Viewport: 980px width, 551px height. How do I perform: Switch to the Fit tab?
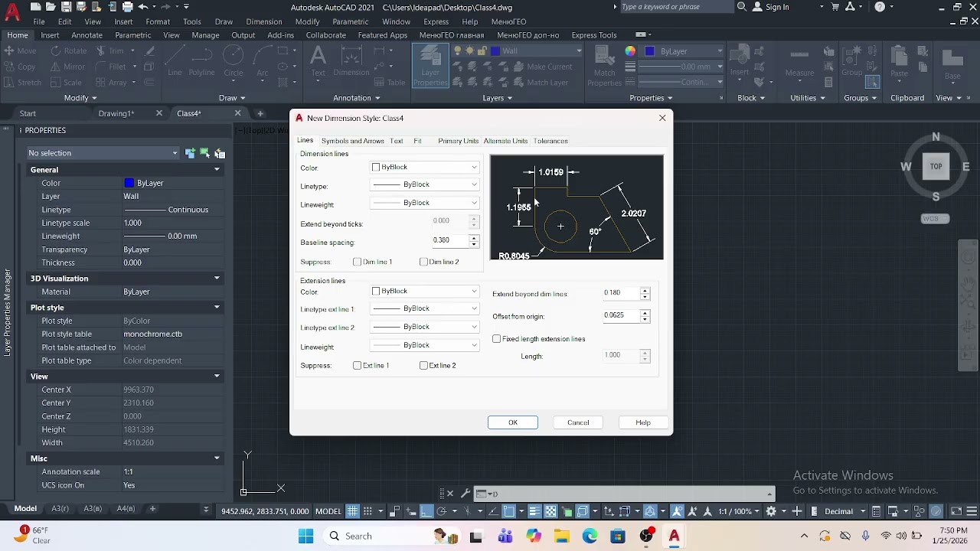coord(417,141)
